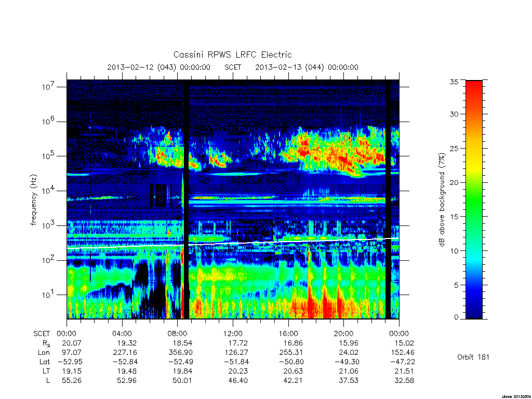The width and height of the screenshot is (532, 399).
Task: Click the Lon value 356.90
Action: click(180, 353)
